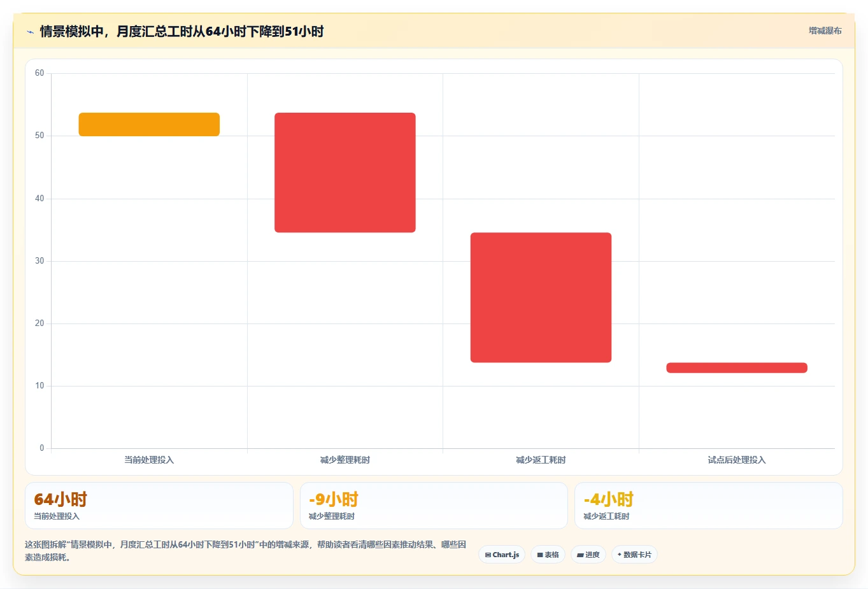868x589 pixels.
Task: Click the y-axis value 40
Action: 39,199
